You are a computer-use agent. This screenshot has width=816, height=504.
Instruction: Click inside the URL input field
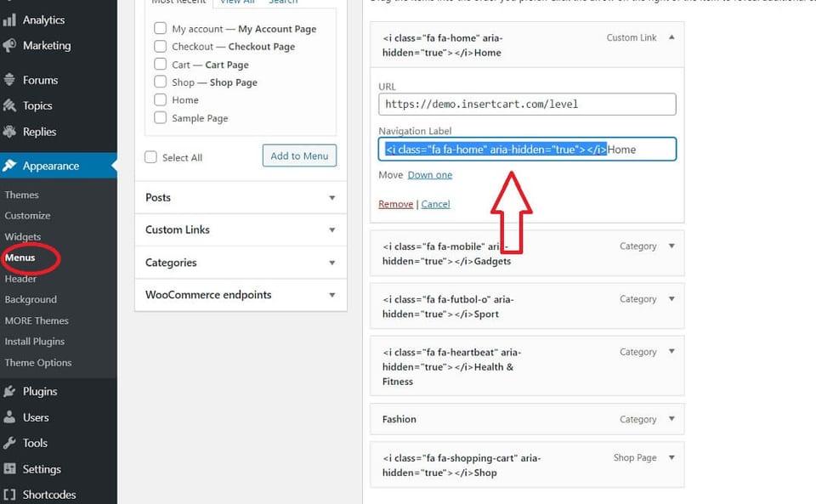[527, 104]
